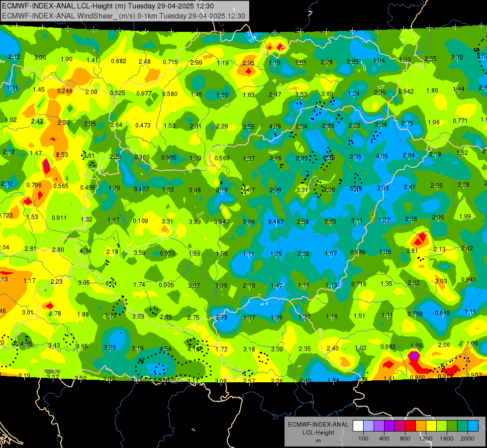The width and height of the screenshot is (487, 448).
Task: Click the medium purple swatch left of 400
Action: (379, 426)
